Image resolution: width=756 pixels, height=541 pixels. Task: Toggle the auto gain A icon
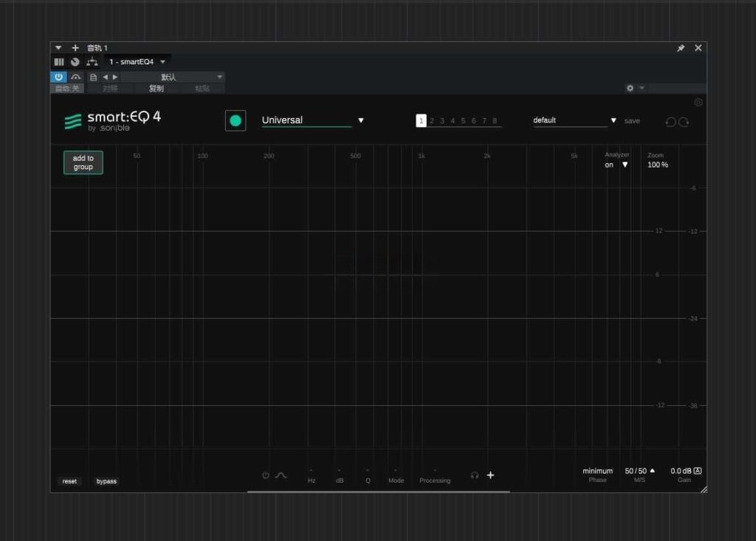click(x=698, y=471)
